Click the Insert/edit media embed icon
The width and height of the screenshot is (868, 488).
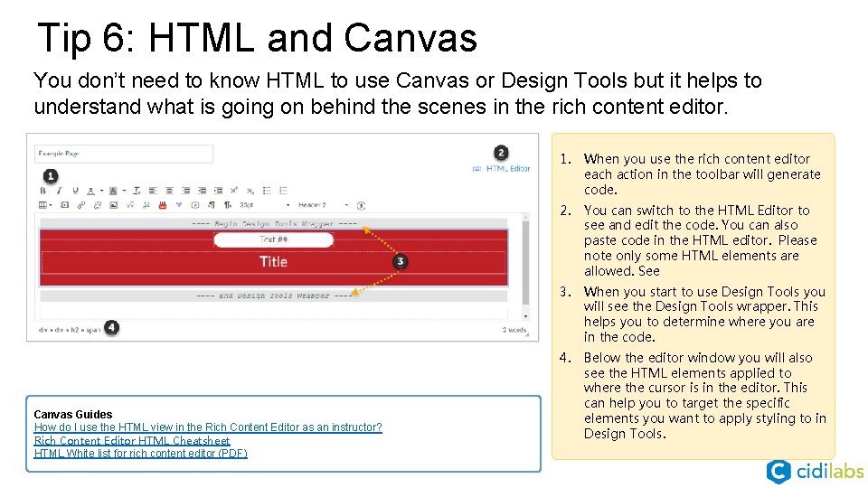coord(65,205)
